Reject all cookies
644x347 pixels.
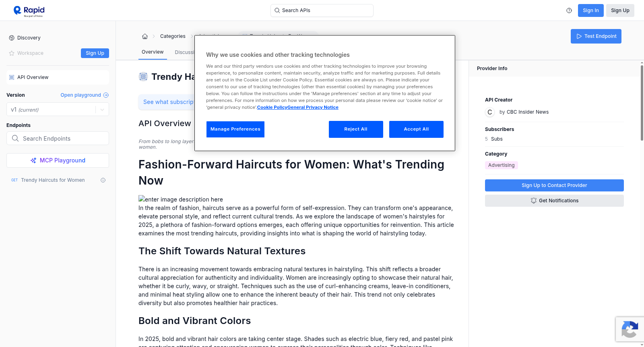click(x=356, y=129)
